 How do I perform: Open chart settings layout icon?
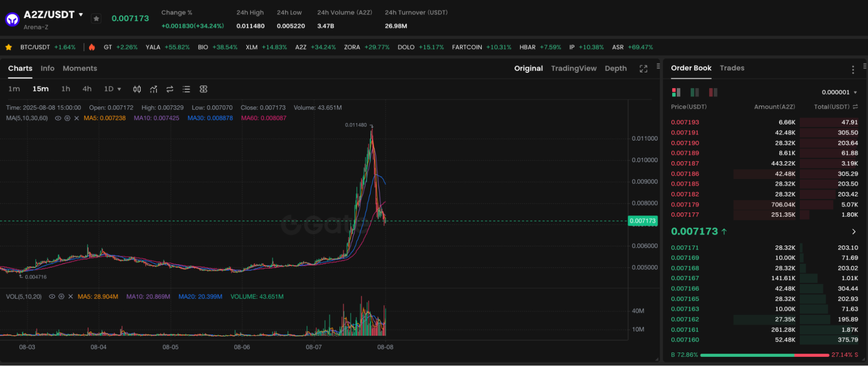(203, 89)
